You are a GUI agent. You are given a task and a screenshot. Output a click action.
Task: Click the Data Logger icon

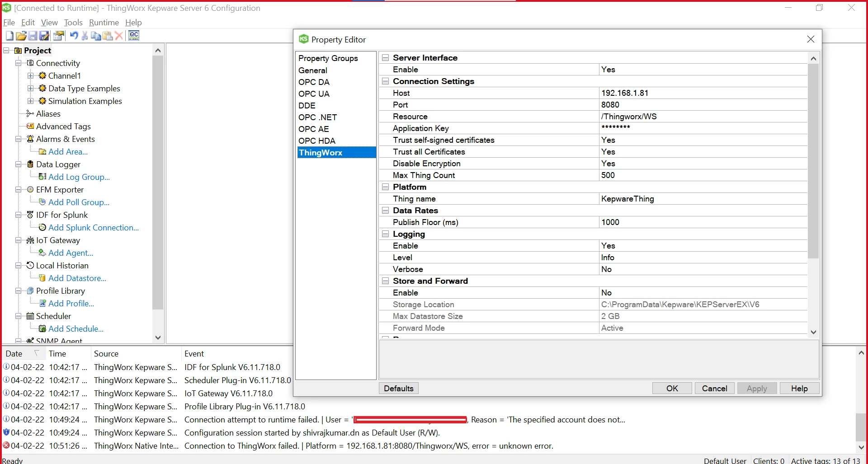[30, 164]
